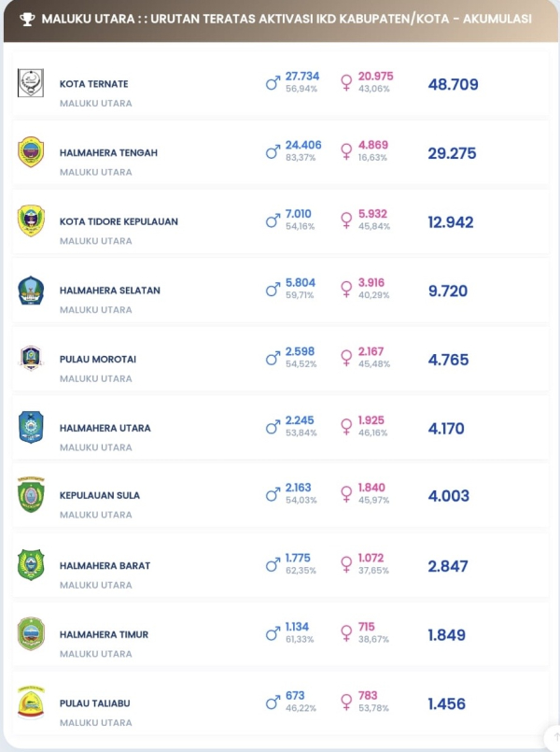This screenshot has width=560, height=752.
Task: Click the Halmahera Selatan crest icon
Action: pos(31,291)
